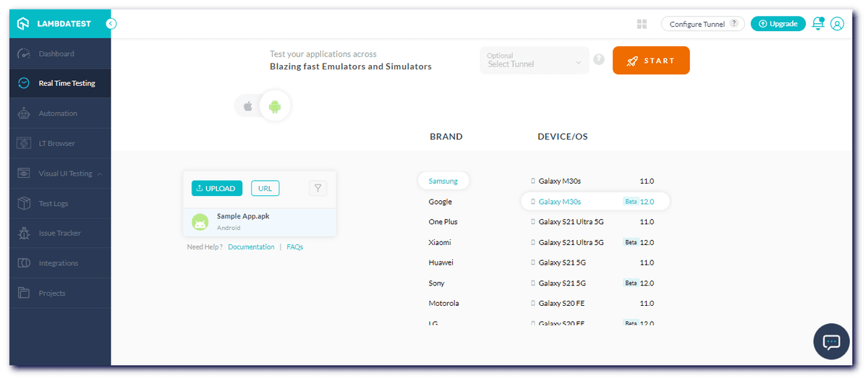This screenshot has height=381, width=868.
Task: Select the Google brand
Action: tap(441, 202)
